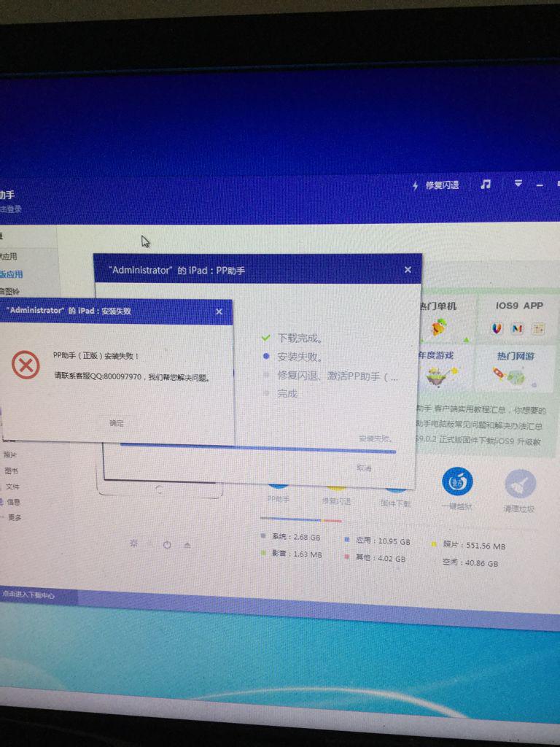Open the 9.0.2 正式版固件下载 link
Image resolution: width=560 pixels, height=747 pixels.
coord(478,440)
